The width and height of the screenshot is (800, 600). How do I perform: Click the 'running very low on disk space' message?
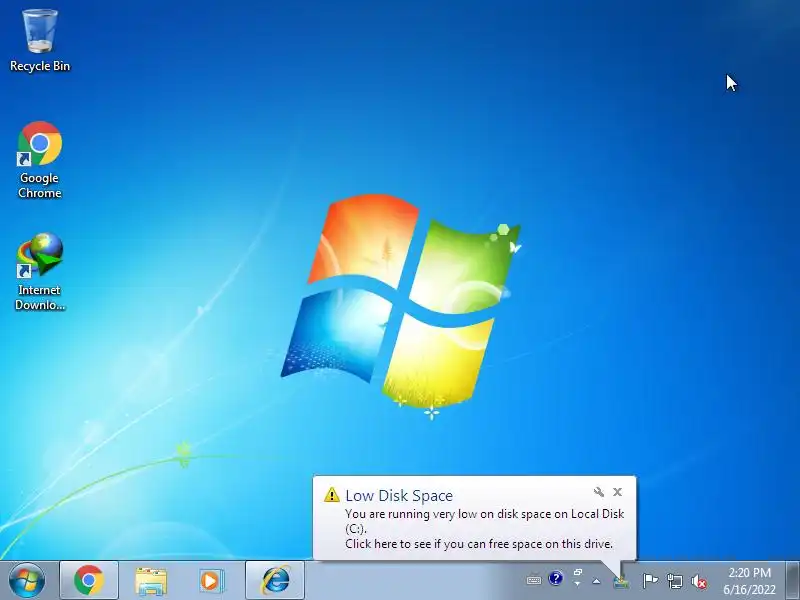(485, 521)
